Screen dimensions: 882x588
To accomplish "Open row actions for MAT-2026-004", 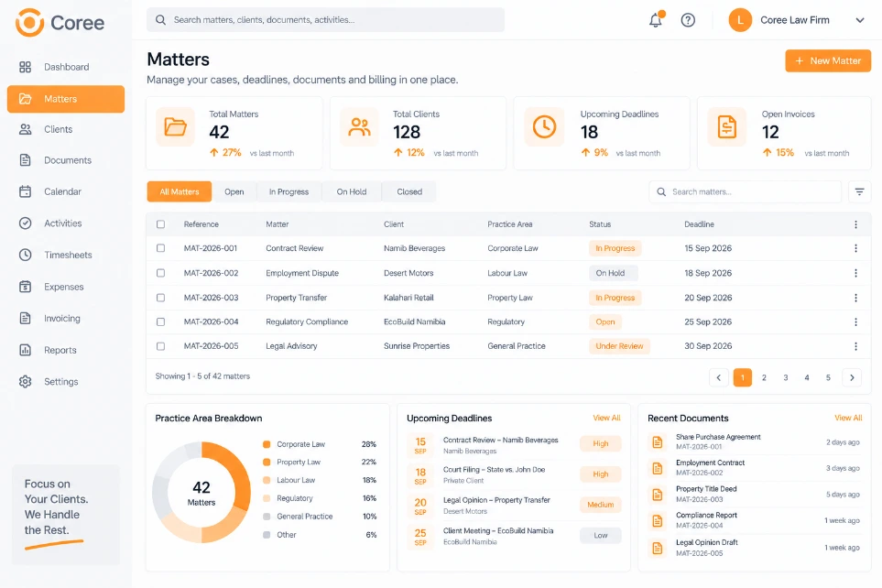I will click(855, 321).
